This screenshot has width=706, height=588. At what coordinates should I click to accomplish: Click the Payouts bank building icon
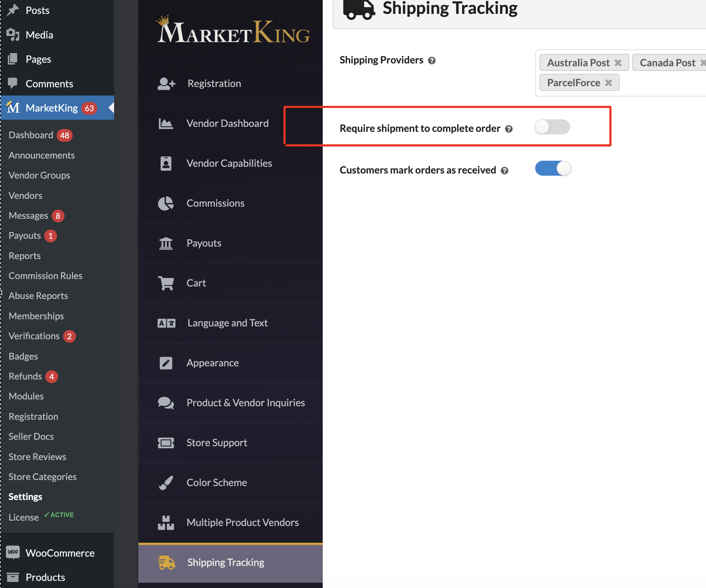(x=166, y=243)
